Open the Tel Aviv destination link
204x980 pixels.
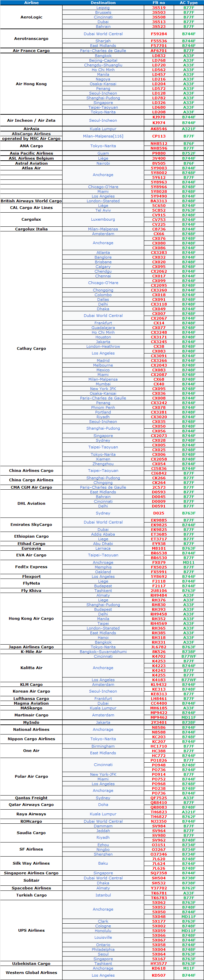(103, 210)
